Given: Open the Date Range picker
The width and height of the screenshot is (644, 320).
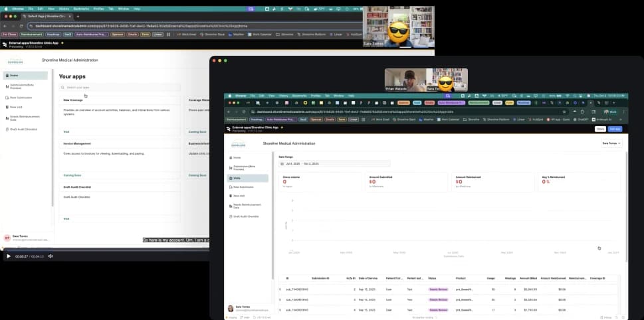Looking at the screenshot, I should (334, 164).
